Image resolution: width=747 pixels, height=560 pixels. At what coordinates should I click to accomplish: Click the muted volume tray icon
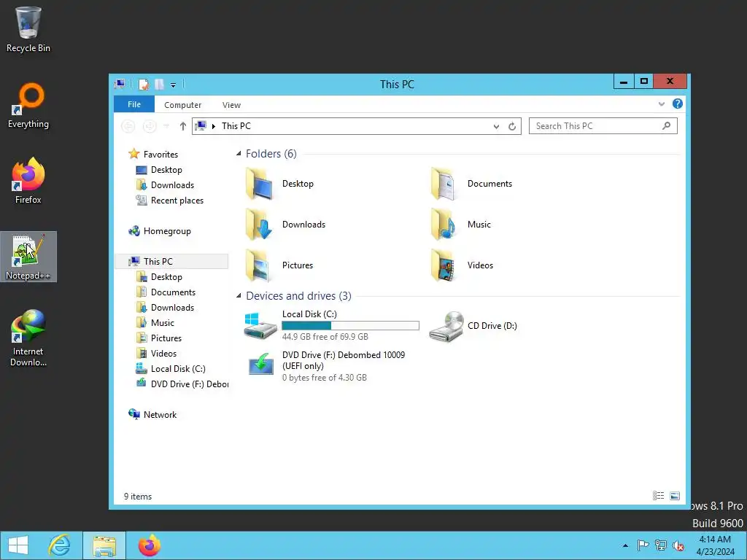(678, 545)
